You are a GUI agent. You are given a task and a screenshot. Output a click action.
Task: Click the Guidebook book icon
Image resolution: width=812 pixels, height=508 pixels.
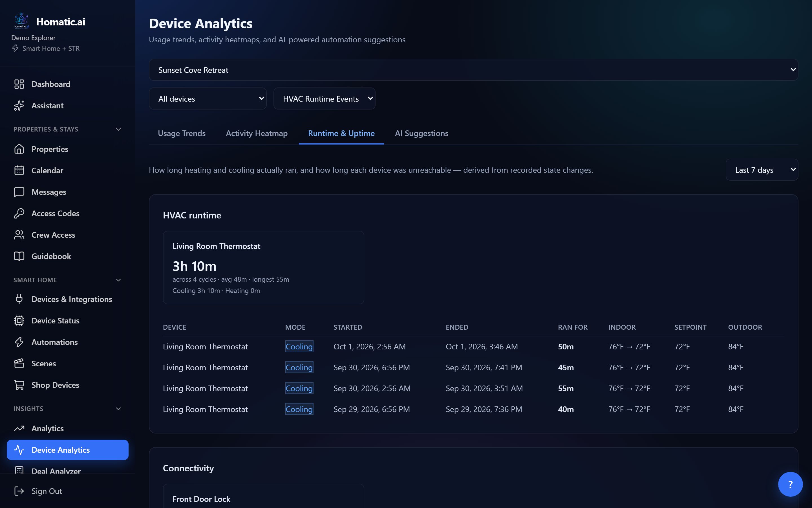click(19, 256)
